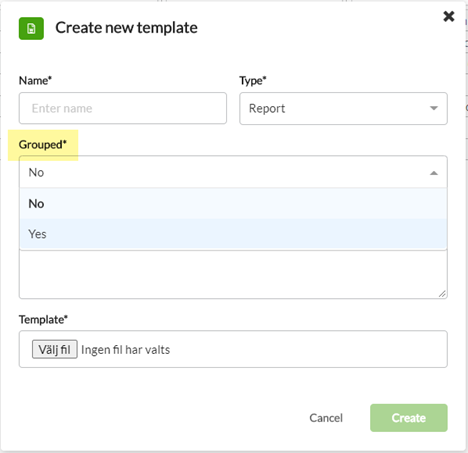This screenshot has height=453, width=468.
Task: Click the Template field label
Action: click(43, 319)
